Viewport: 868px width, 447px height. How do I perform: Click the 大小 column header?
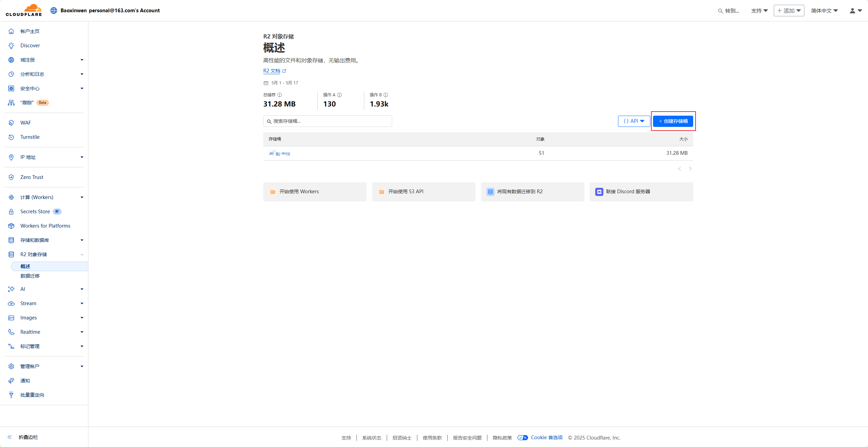pos(684,139)
